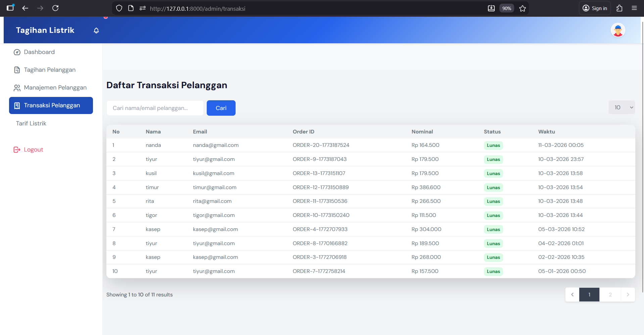Open the browser hamburger menu
644x335 pixels.
(634, 8)
